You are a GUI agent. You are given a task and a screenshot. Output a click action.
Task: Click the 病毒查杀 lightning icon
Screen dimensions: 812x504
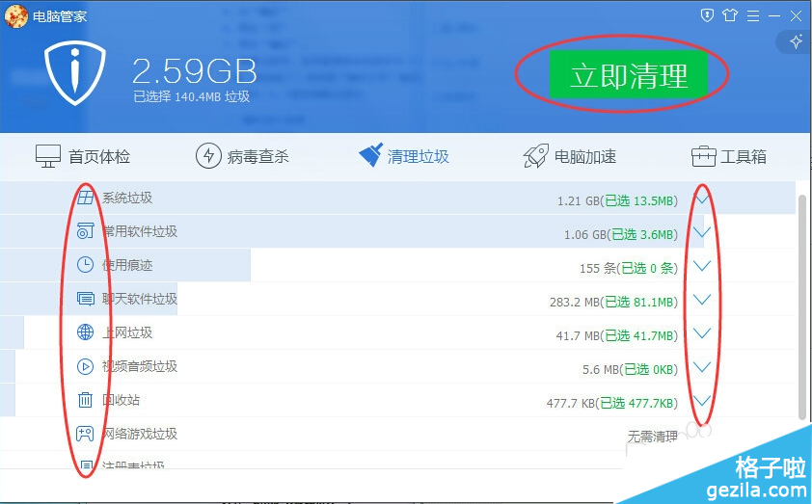tap(208, 156)
